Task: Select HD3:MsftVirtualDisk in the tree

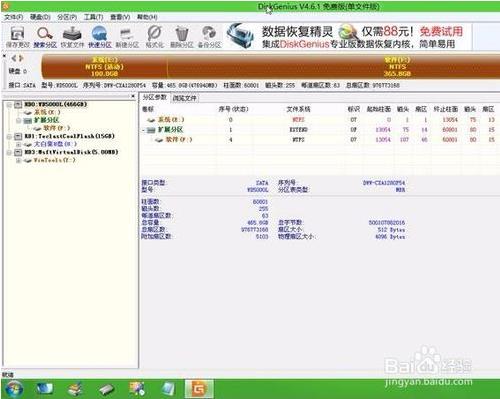Action: click(71, 152)
